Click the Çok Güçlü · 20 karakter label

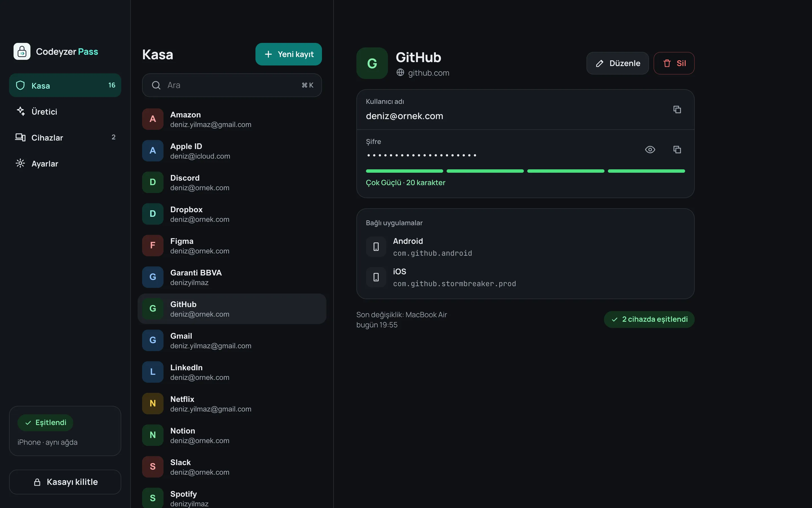point(405,183)
